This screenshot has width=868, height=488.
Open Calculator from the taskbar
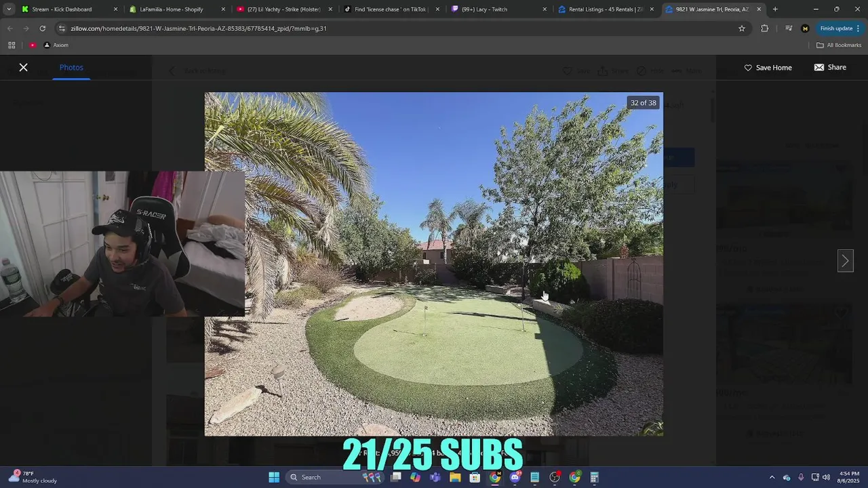[x=595, y=477]
